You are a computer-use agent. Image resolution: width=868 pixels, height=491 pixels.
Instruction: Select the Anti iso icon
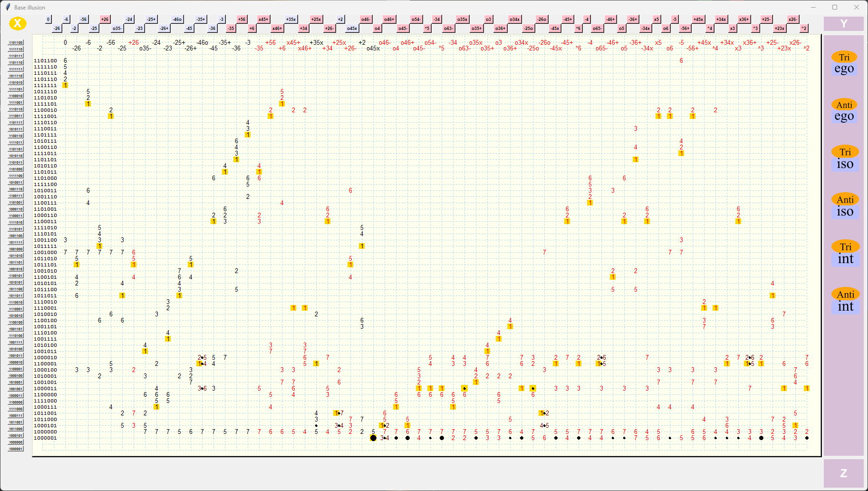point(846,205)
